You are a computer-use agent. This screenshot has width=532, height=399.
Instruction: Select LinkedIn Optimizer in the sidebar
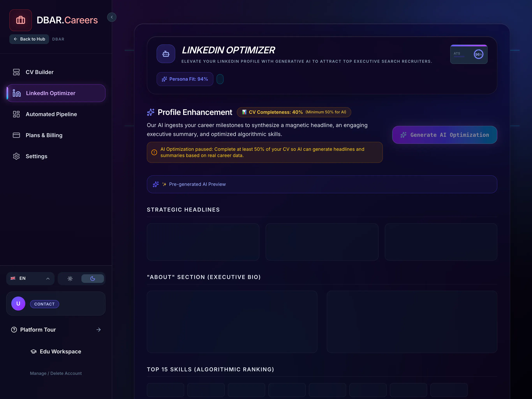56,93
